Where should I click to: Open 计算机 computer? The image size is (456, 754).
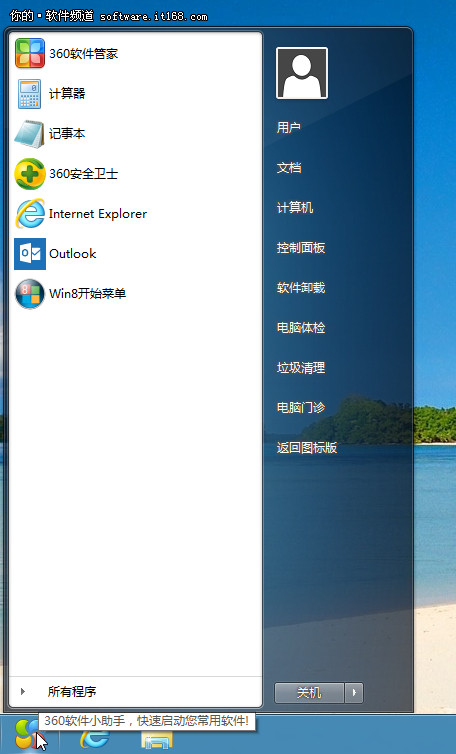point(295,207)
